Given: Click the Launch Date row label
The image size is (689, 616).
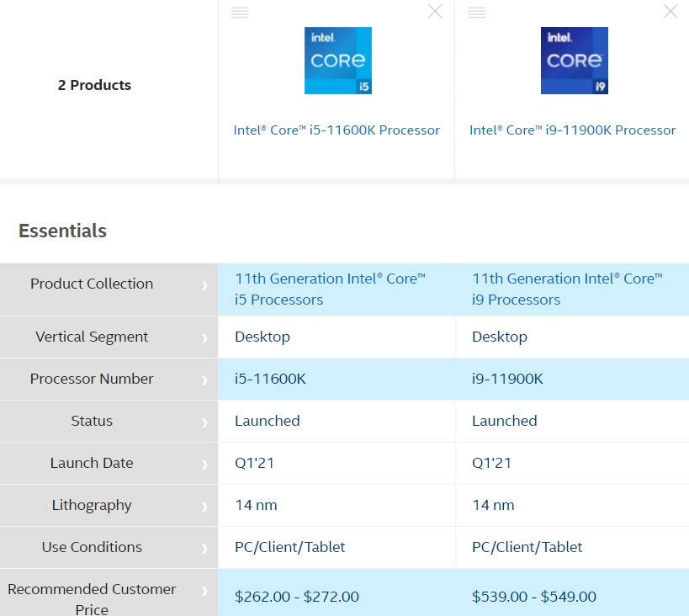Looking at the screenshot, I should click(92, 463).
